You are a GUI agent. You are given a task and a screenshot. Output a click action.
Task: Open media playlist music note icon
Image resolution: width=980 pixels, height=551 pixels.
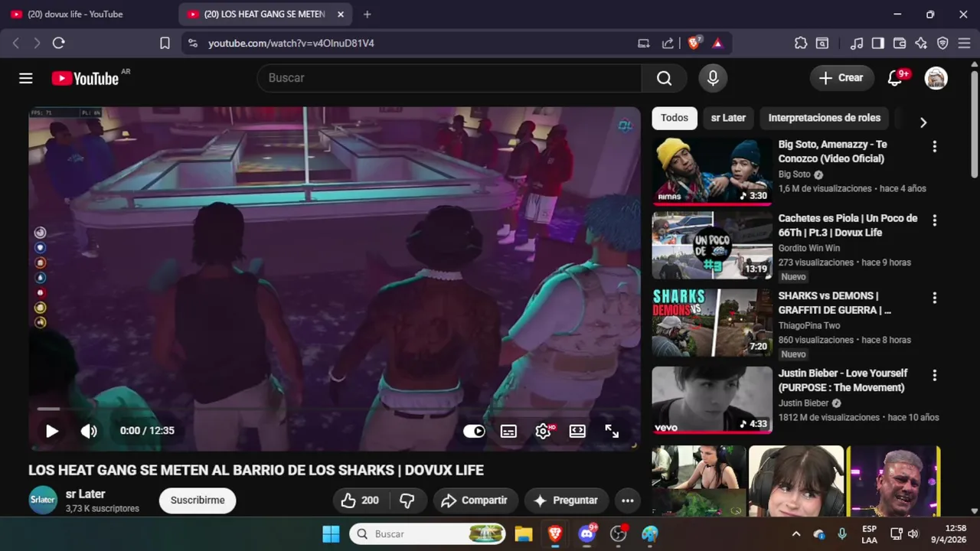[x=857, y=44]
